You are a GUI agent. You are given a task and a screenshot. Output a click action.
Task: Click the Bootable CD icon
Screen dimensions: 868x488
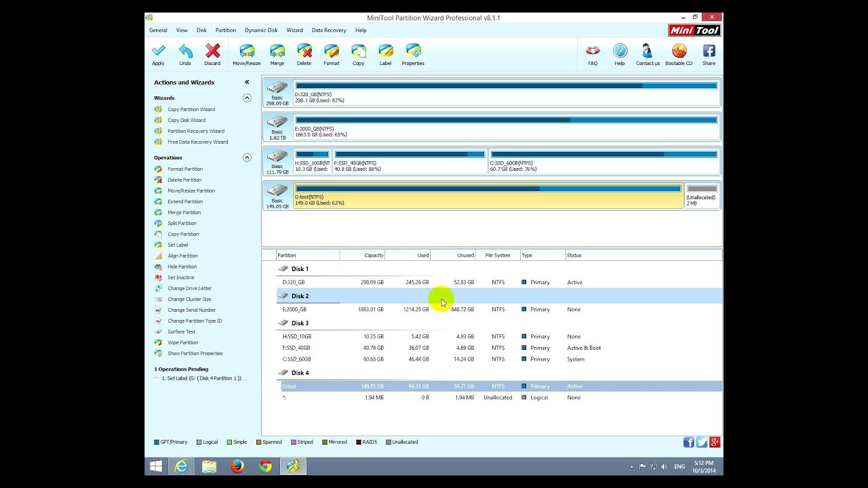[679, 51]
